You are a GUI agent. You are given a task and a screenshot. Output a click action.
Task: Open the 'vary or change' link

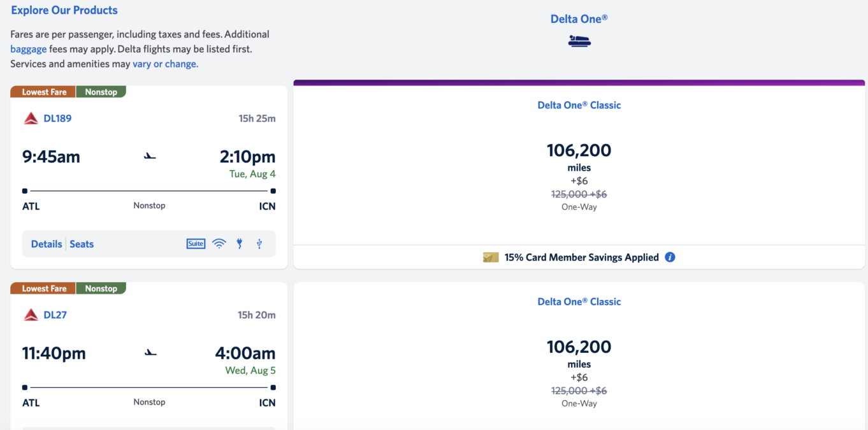165,64
